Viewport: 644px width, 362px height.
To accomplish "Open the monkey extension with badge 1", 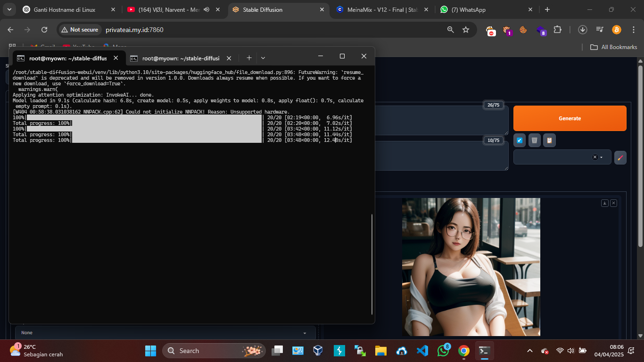I will (x=507, y=30).
